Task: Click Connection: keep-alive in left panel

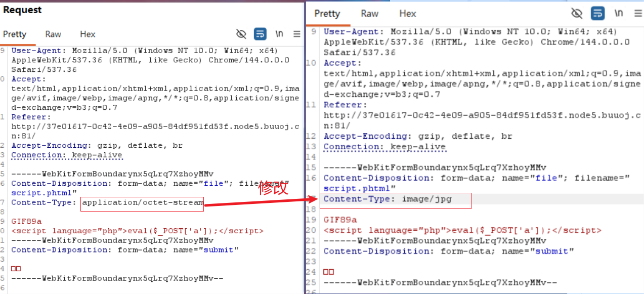Action: click(x=67, y=155)
